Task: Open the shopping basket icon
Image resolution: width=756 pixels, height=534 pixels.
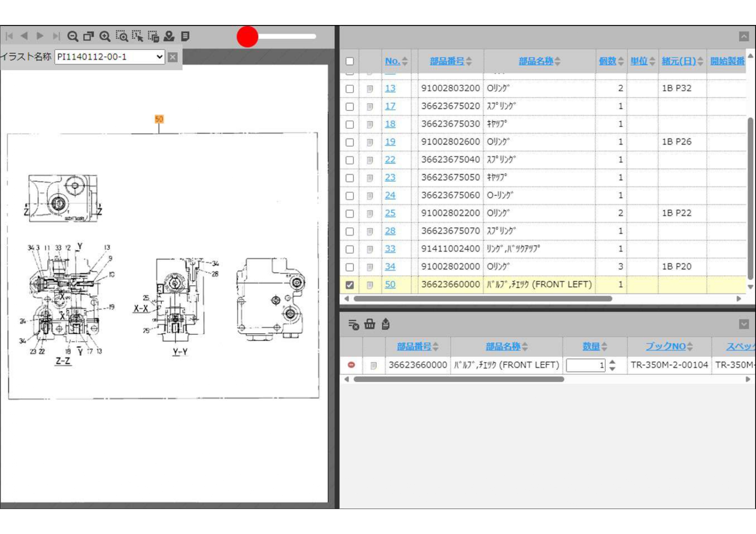Action: click(x=370, y=324)
